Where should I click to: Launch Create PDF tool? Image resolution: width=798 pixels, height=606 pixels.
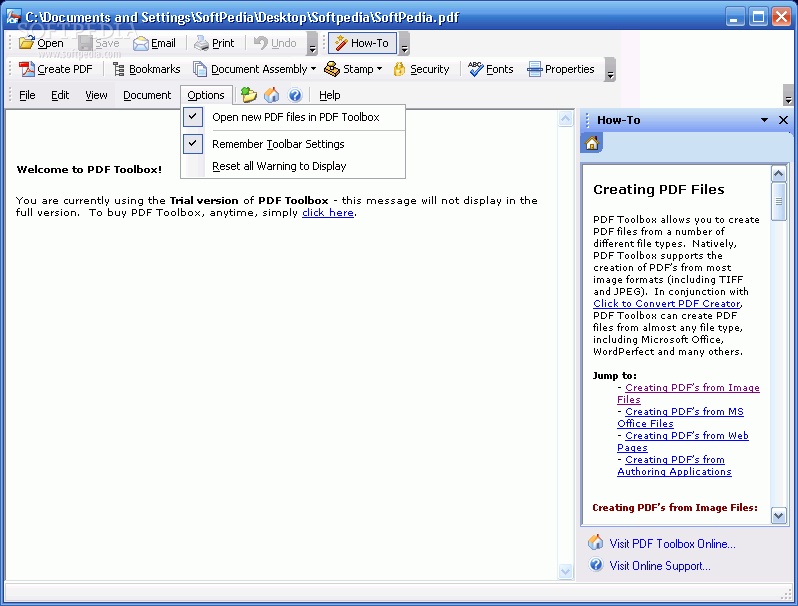[x=55, y=69]
